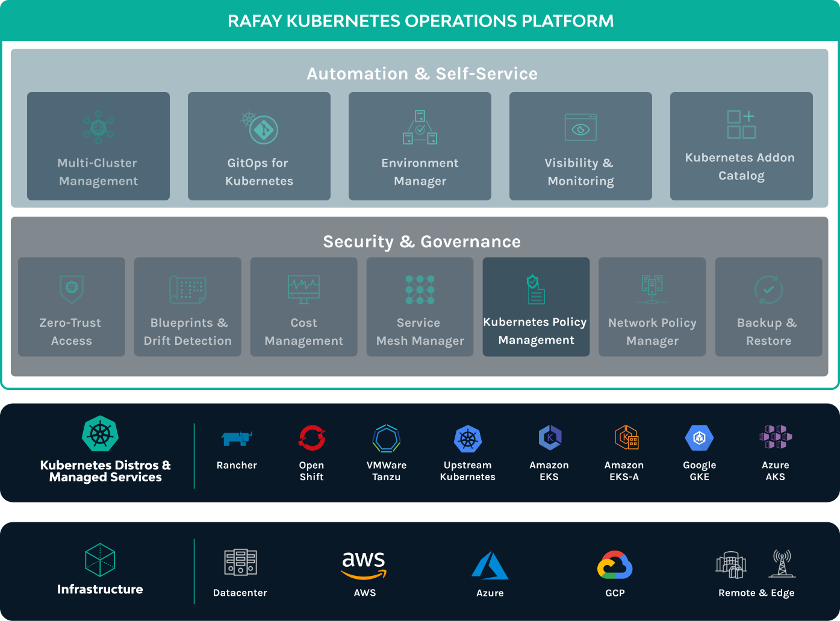Image resolution: width=840 pixels, height=621 pixels.
Task: Click the Amazon EKS text label
Action: tap(549, 471)
